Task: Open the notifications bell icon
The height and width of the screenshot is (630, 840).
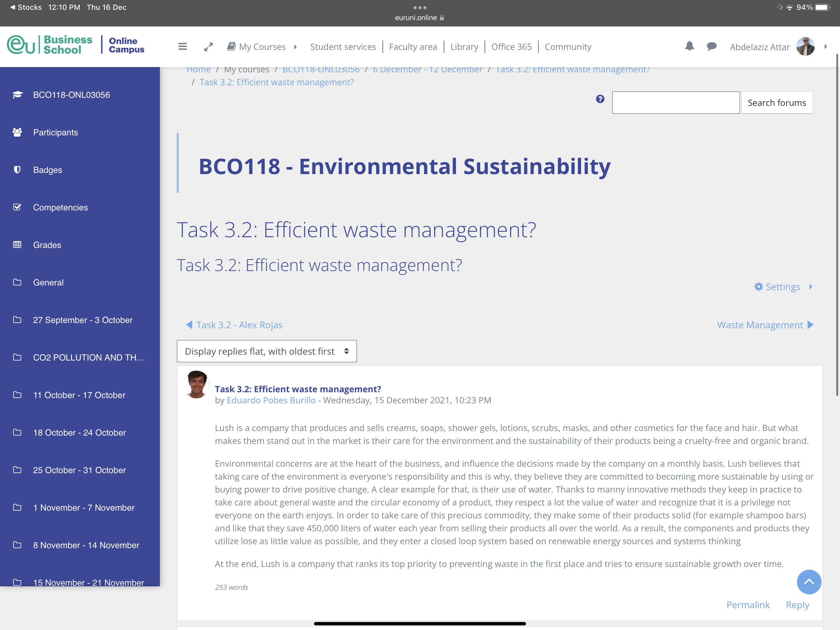Action: point(690,46)
